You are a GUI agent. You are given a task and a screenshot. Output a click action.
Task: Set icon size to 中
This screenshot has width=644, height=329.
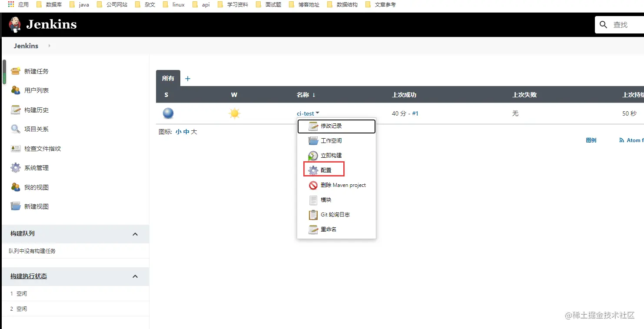(x=186, y=132)
